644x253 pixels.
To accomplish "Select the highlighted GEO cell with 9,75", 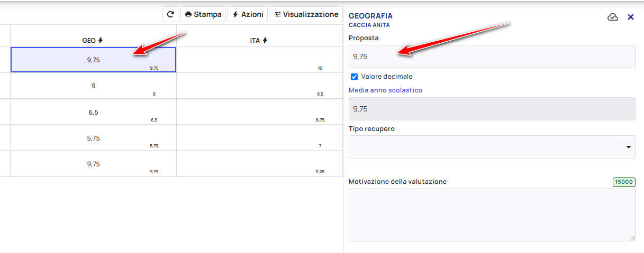I will pos(93,60).
